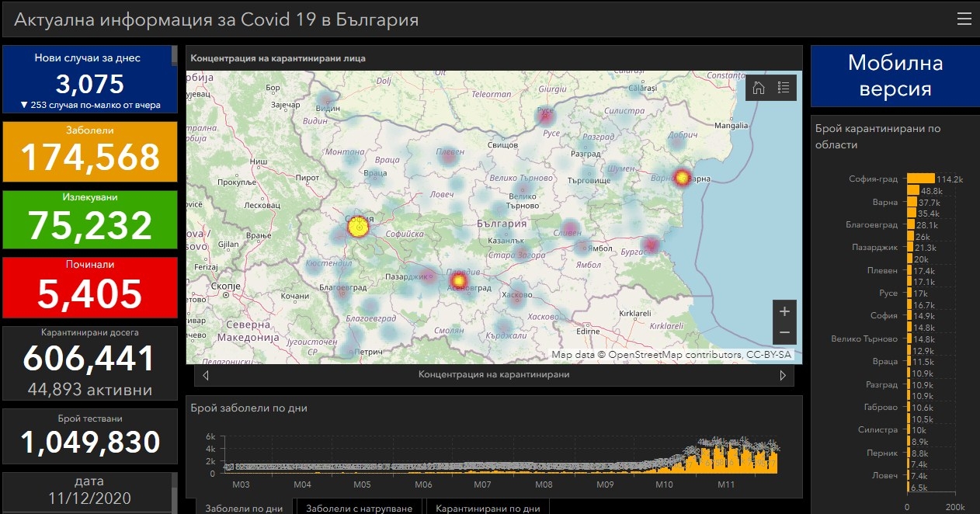Open the hamburger menu in the header
The image size is (980, 514).
click(964, 19)
